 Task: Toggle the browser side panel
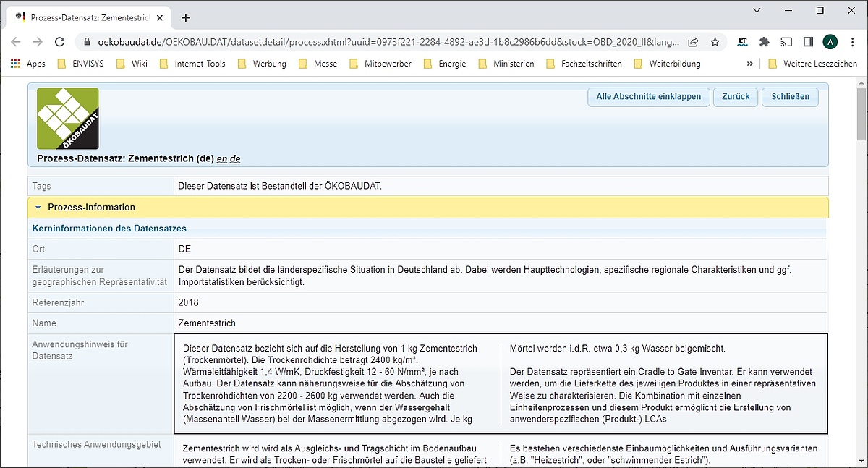(808, 42)
